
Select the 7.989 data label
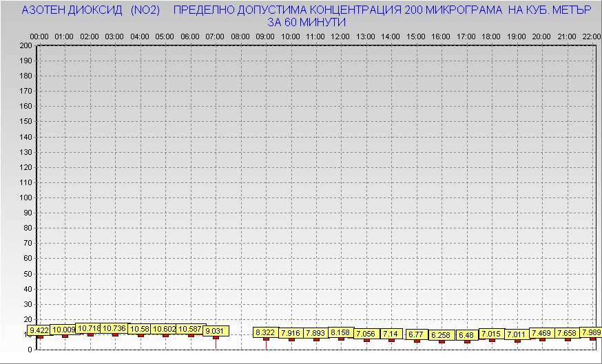pyautogui.click(x=592, y=332)
